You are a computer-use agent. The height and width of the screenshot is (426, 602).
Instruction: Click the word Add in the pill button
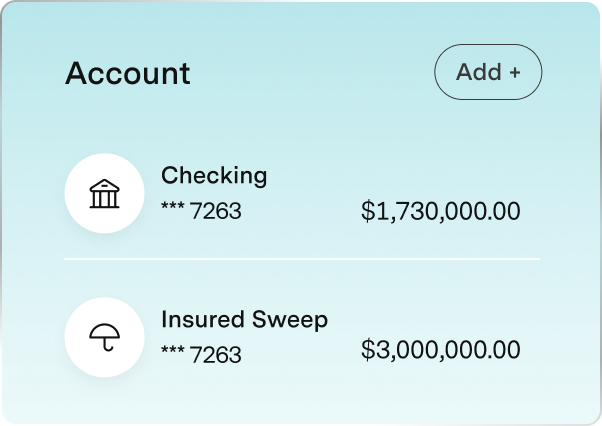tap(478, 73)
